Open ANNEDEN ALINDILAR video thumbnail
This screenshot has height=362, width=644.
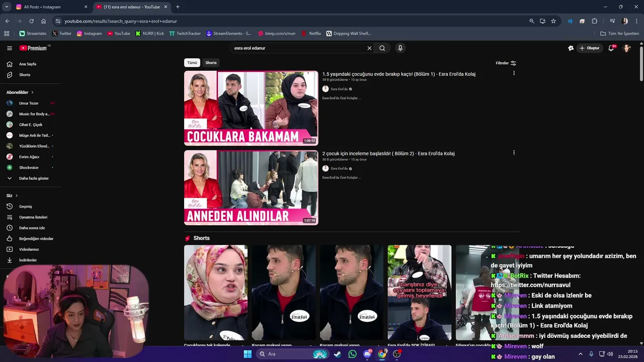tap(251, 188)
